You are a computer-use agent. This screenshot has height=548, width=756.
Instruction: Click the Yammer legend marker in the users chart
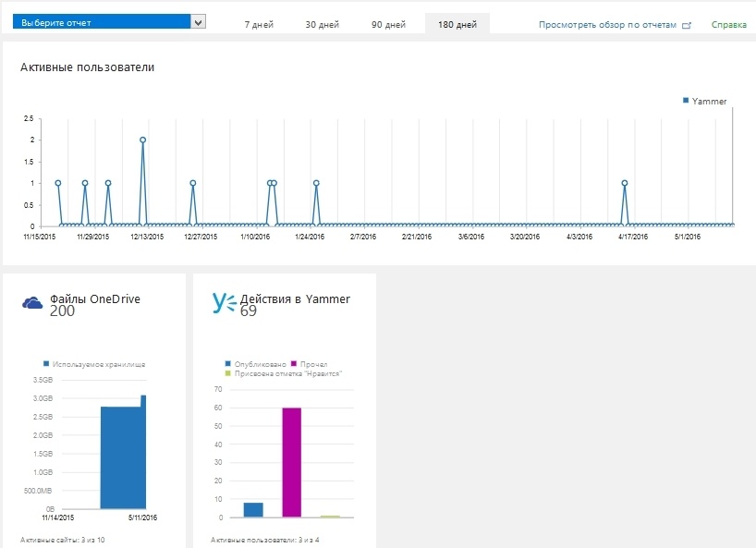(x=685, y=99)
